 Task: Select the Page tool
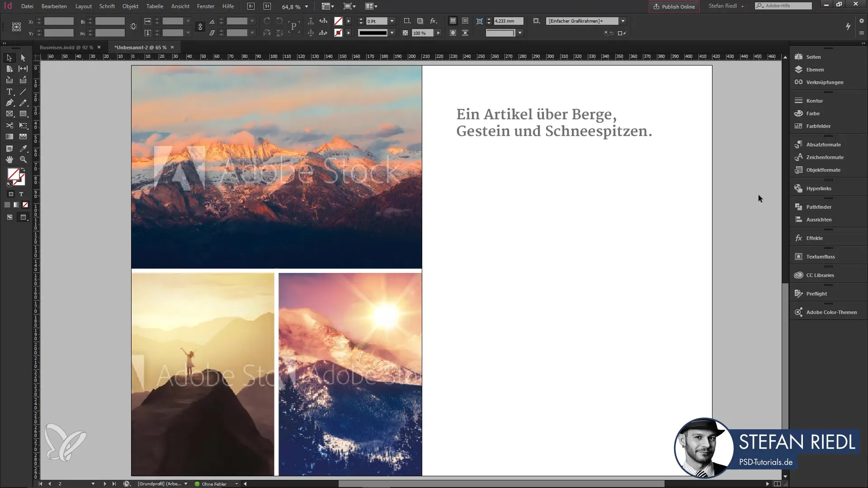click(x=9, y=69)
